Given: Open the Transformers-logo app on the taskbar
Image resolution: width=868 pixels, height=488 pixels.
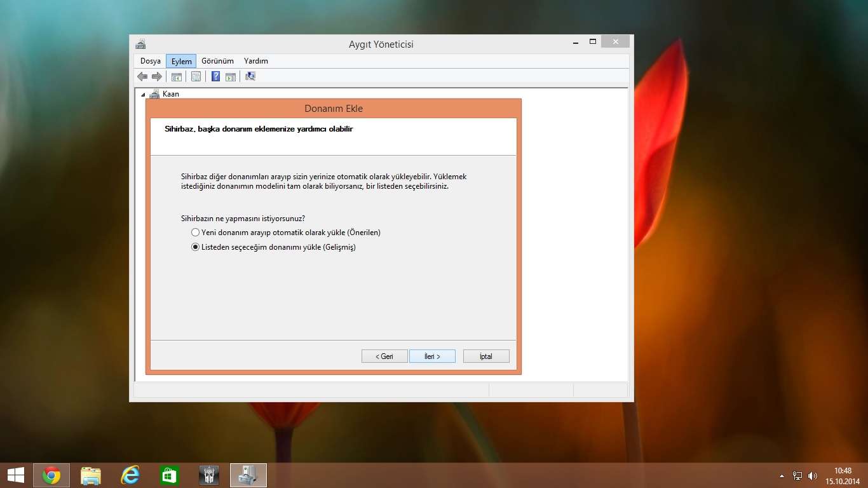Looking at the screenshot, I should [x=209, y=475].
